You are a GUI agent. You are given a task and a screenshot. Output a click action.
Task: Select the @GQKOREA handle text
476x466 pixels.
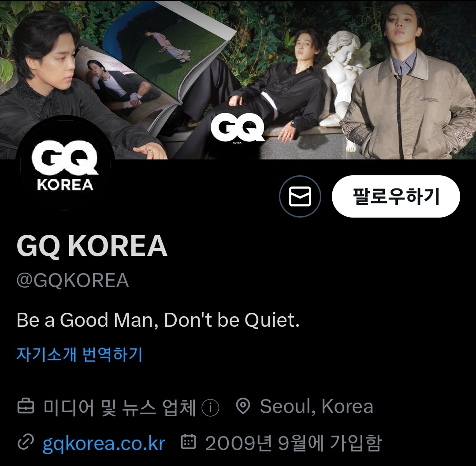73,280
